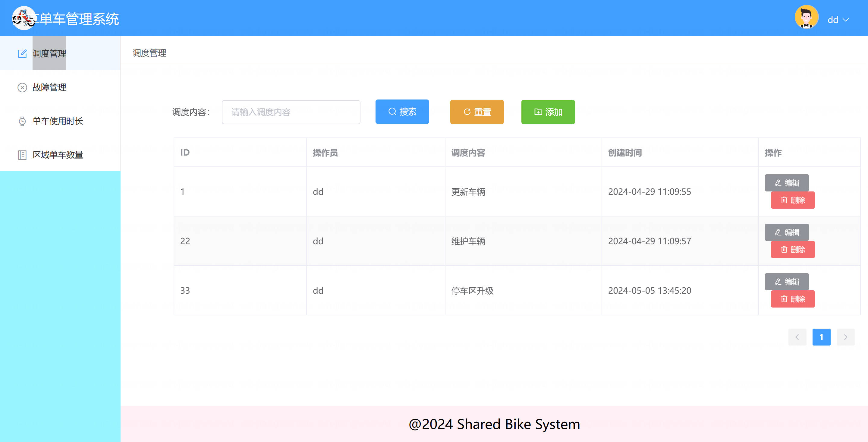This screenshot has height=442, width=868.
Task: Open 调度管理 in the sidebar
Action: (49, 54)
